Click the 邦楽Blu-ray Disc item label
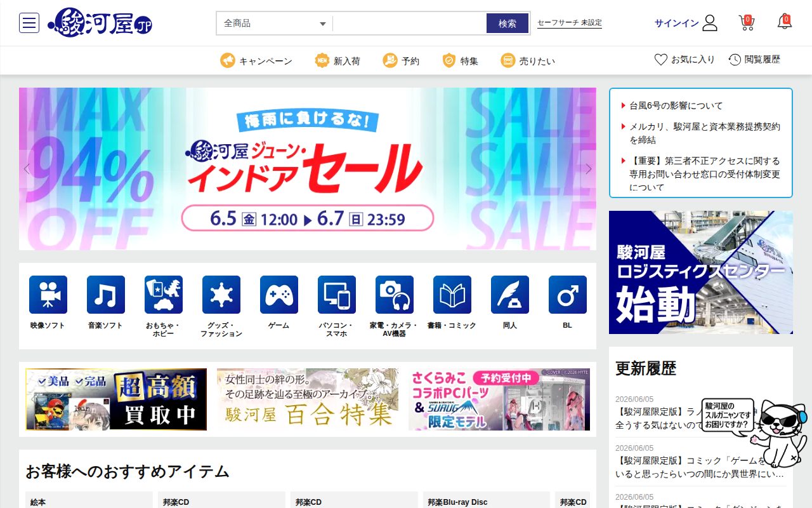This screenshot has width=812, height=508. 457,502
